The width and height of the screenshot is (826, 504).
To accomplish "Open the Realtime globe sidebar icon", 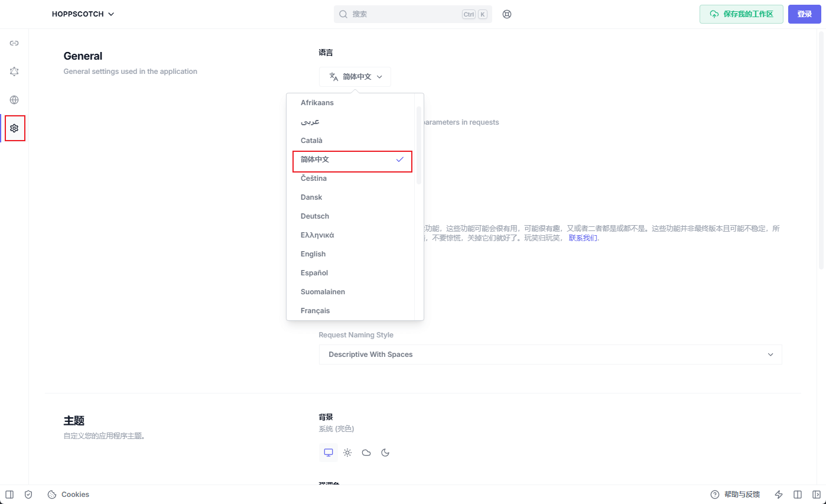I will (x=14, y=100).
